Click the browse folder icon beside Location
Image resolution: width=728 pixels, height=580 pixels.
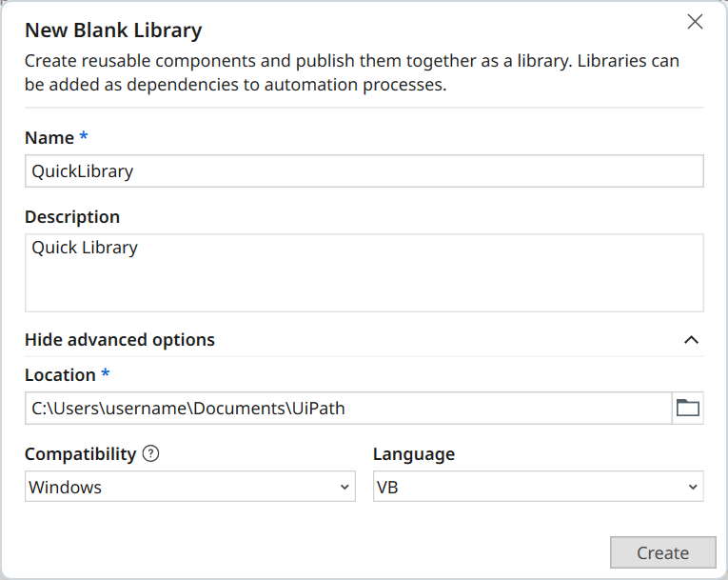click(687, 409)
